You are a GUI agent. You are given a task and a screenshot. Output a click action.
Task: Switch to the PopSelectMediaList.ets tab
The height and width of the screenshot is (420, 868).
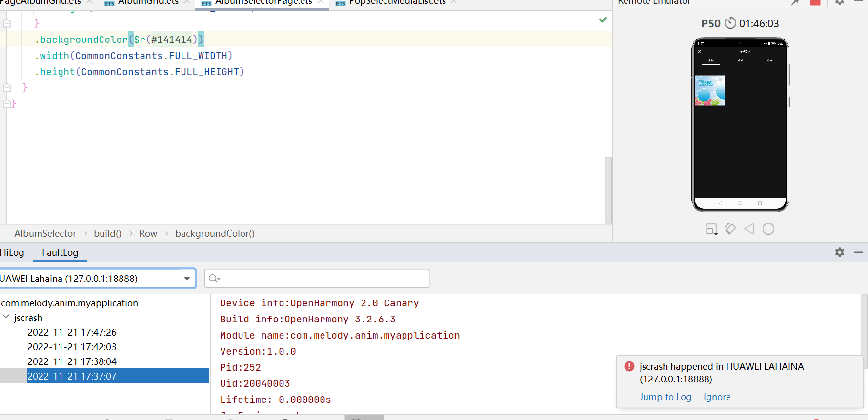pos(397,2)
